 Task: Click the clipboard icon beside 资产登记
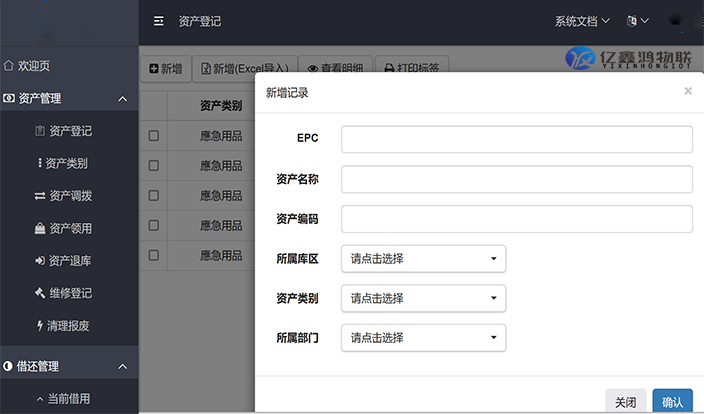(40, 131)
